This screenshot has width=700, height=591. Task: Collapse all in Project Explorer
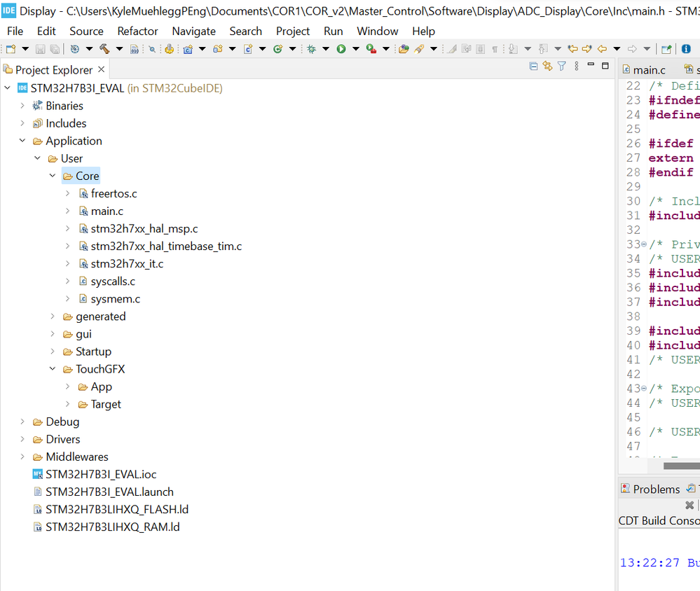[x=533, y=67]
